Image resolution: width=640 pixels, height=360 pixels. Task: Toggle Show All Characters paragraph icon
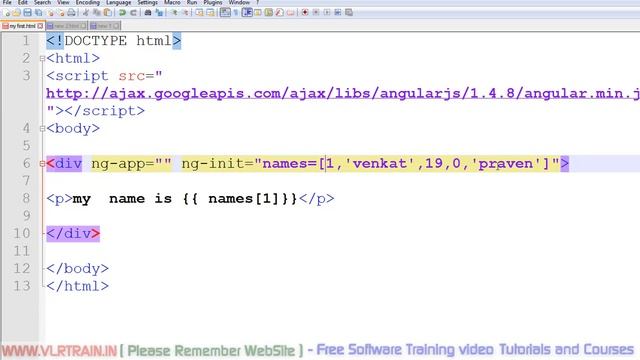236,13
